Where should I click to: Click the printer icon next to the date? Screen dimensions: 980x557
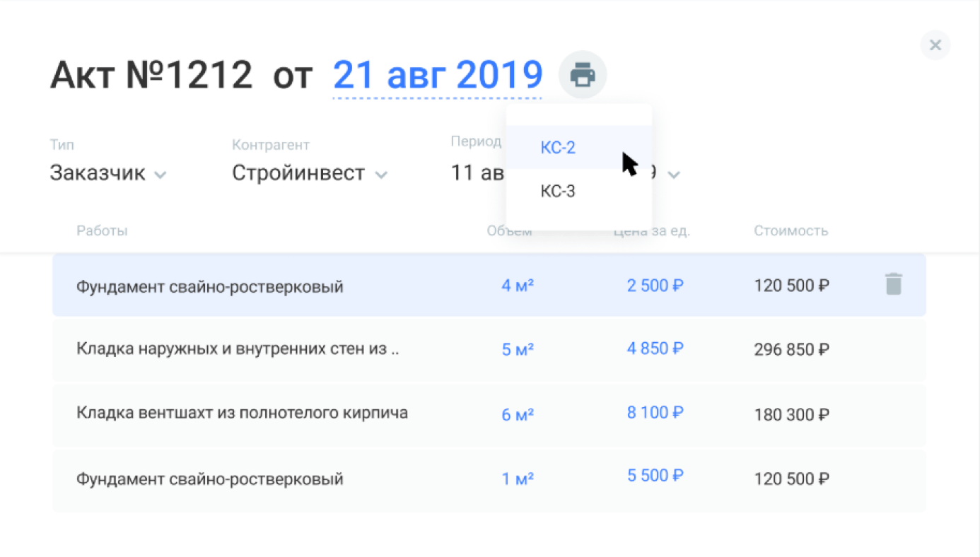(x=583, y=74)
